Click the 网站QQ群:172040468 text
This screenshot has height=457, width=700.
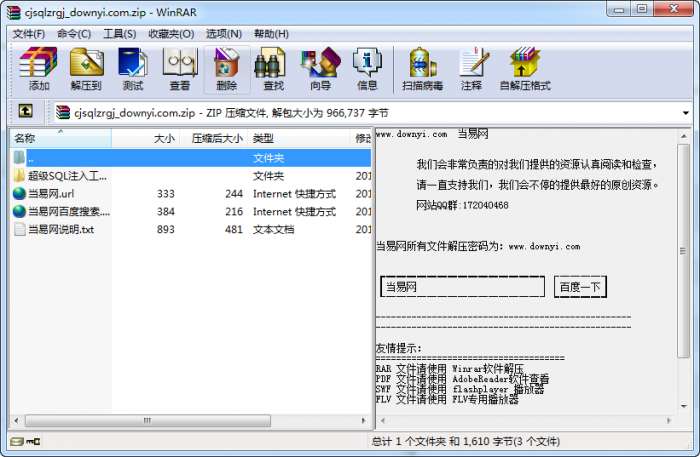462,205
